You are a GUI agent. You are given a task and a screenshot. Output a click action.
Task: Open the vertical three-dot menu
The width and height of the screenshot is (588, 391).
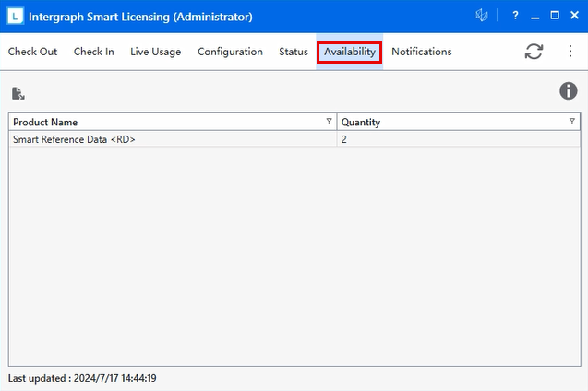point(570,52)
